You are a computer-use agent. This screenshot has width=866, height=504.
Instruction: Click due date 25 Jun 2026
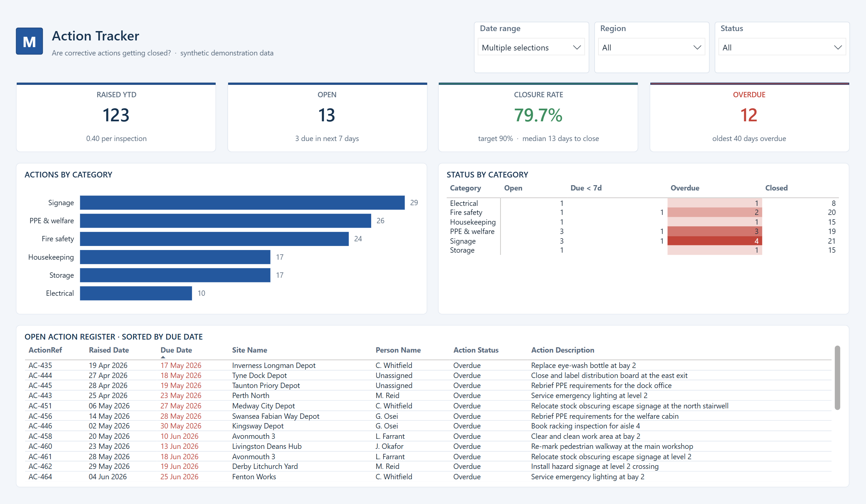point(179,477)
